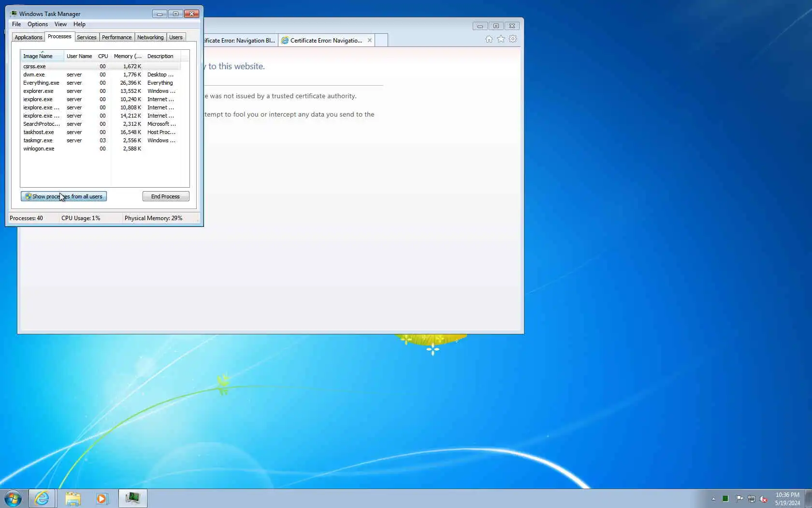Screen dimensions: 812x508
Task: Open Windows Explorer folder icon on taskbar
Action: (73, 498)
